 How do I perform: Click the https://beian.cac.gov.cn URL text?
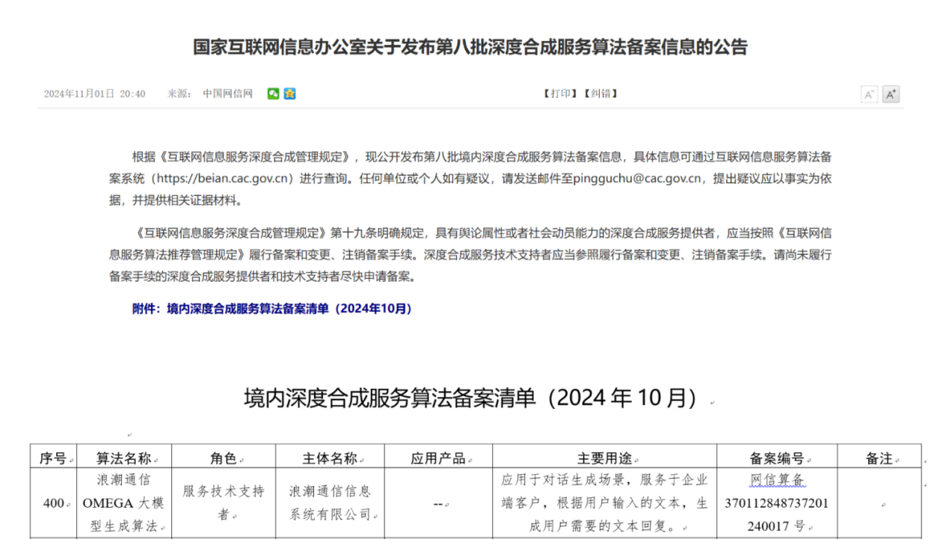coord(221,179)
